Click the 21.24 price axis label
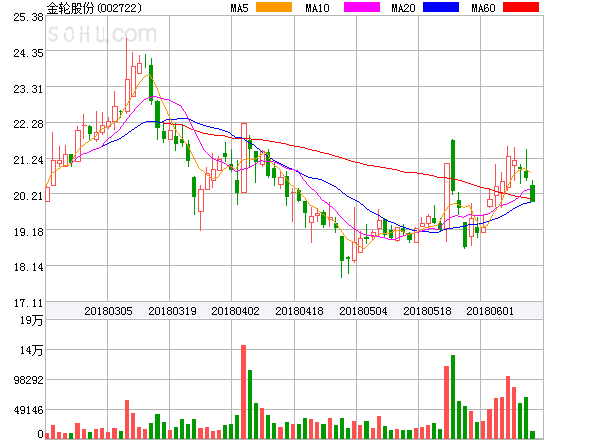The height and width of the screenshot is (440, 600). tap(28, 160)
